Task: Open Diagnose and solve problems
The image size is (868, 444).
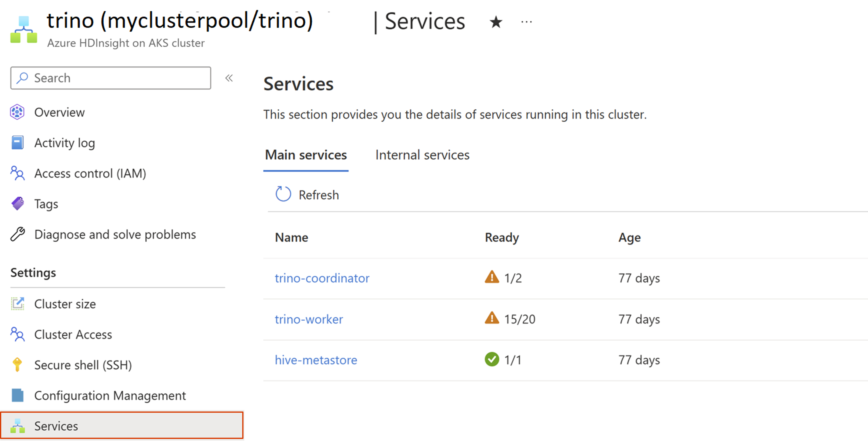Action: point(115,235)
